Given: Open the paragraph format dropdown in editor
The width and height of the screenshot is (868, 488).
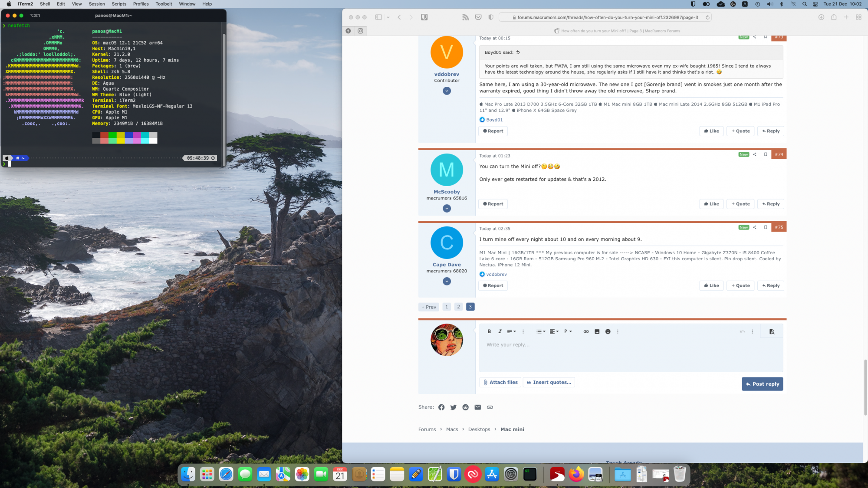Looking at the screenshot, I should click(x=568, y=331).
